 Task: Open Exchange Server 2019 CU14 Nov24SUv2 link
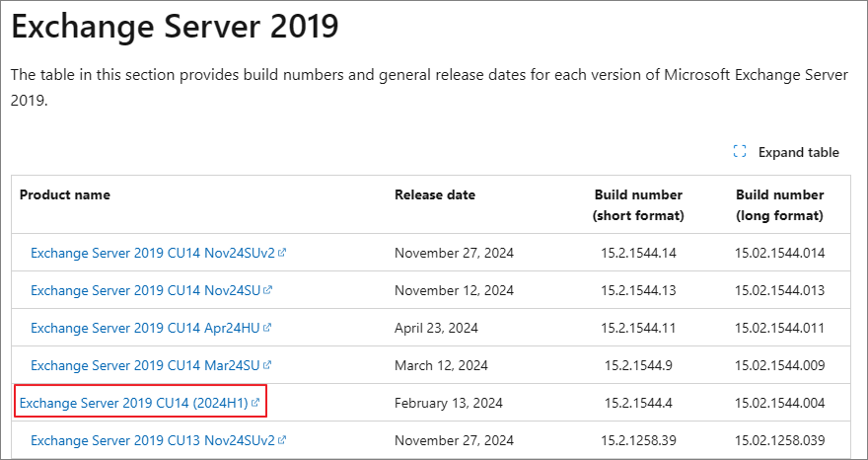pos(159,253)
